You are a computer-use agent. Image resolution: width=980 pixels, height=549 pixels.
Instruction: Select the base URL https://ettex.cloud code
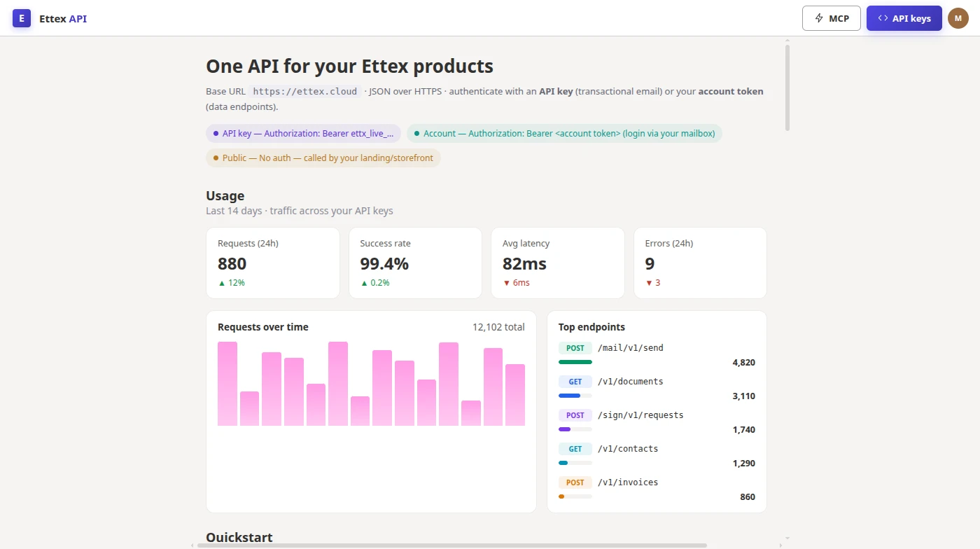tap(305, 91)
